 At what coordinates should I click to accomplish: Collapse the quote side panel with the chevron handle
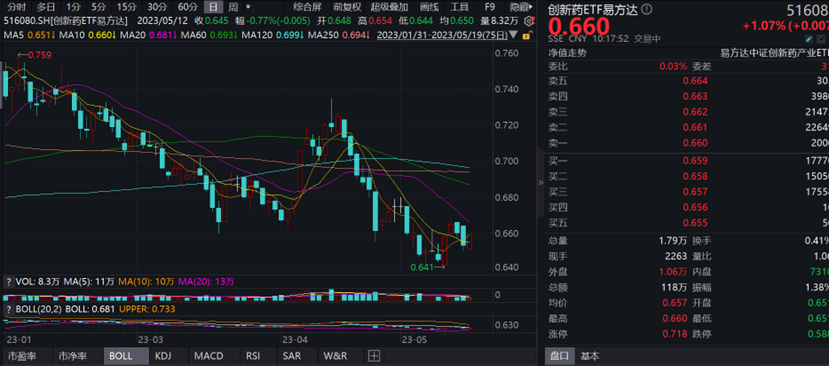[x=540, y=182]
